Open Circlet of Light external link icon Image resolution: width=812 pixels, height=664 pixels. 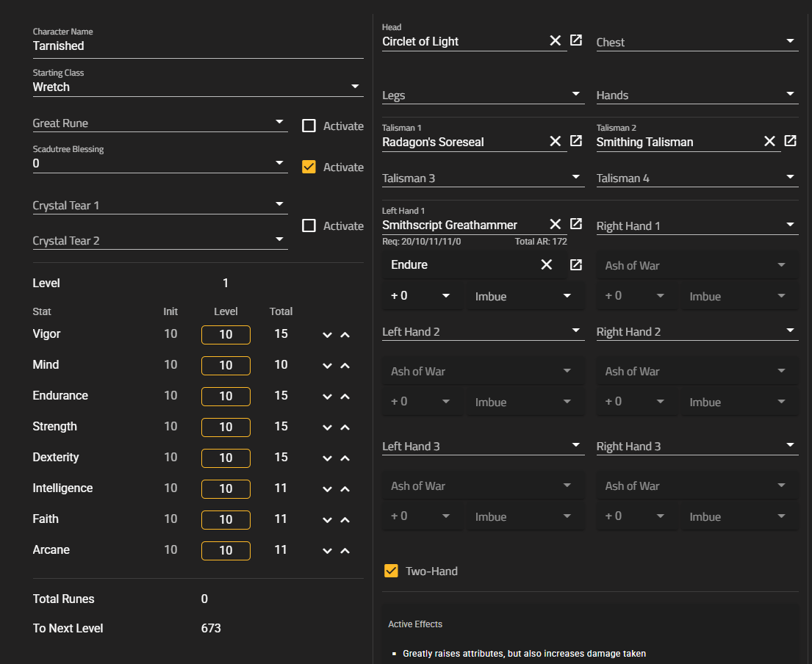(576, 40)
